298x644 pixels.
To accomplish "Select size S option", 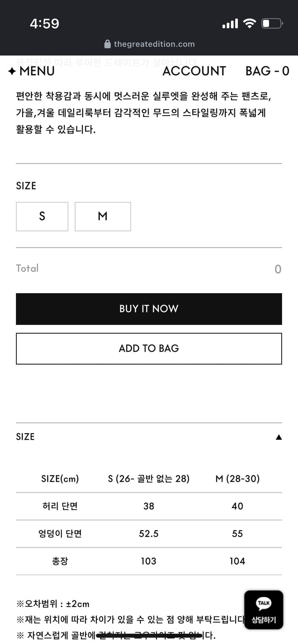I will pos(42,216).
